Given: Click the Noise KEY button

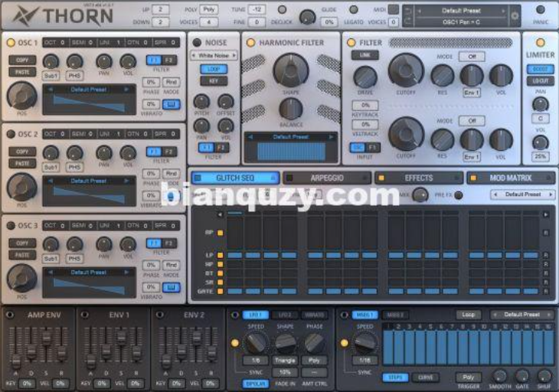Looking at the screenshot, I should 214,81.
